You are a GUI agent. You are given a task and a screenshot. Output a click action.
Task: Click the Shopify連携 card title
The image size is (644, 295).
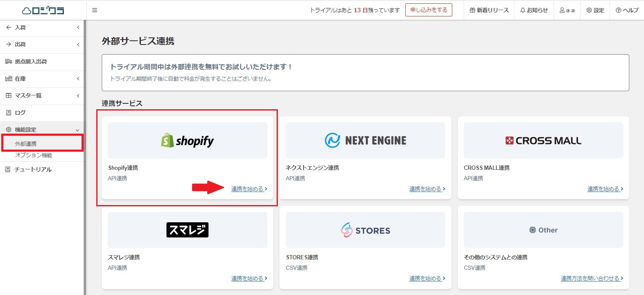[x=123, y=168]
